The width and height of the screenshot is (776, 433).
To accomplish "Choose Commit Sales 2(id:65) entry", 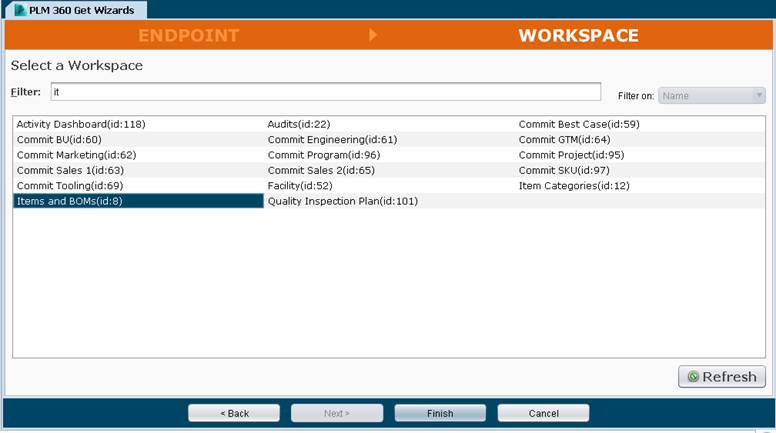I will 321,170.
